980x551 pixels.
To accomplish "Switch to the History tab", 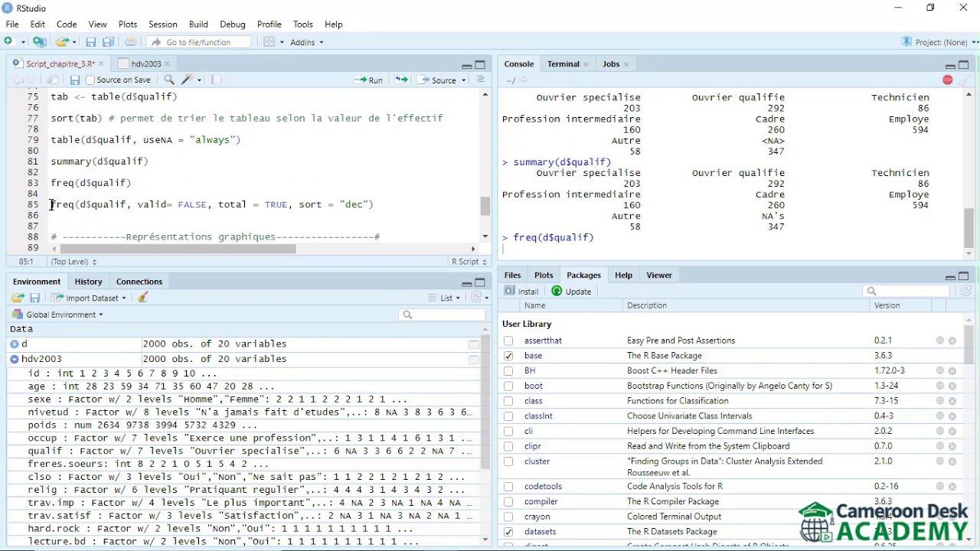I will (88, 282).
